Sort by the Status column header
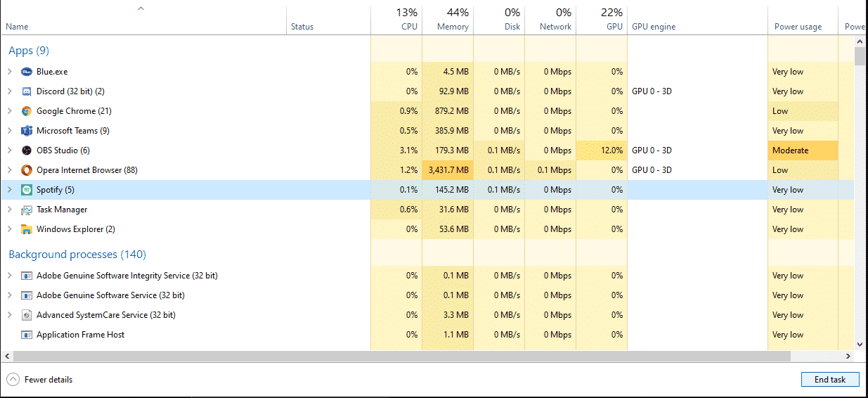The height and width of the screenshot is (398, 868). 328,20
